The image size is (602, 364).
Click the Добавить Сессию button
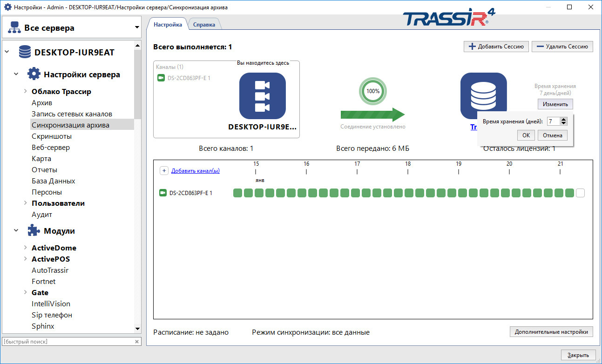(x=496, y=46)
